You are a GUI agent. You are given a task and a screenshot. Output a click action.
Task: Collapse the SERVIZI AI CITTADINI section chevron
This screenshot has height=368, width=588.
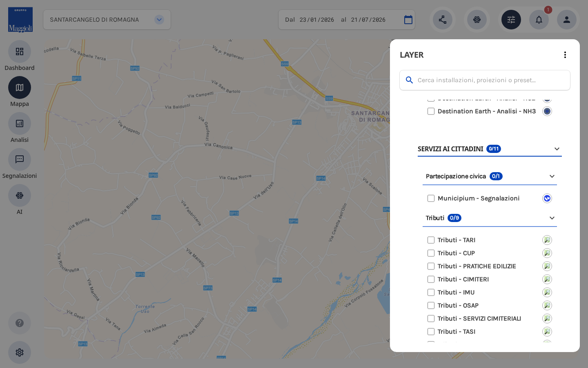click(x=557, y=149)
